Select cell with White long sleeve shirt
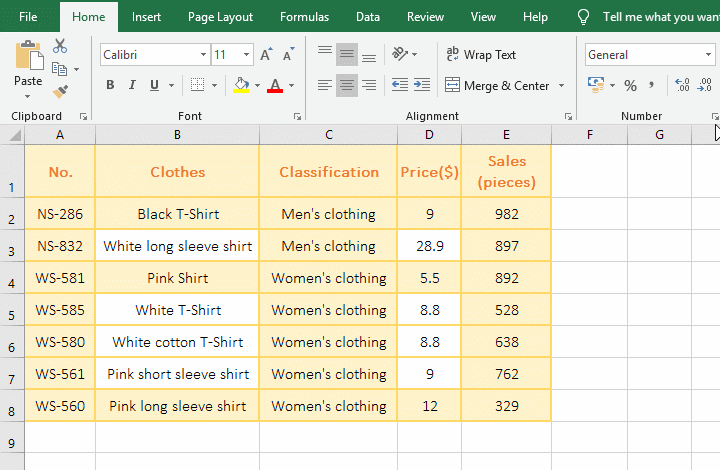This screenshot has height=470, width=720. click(x=177, y=246)
